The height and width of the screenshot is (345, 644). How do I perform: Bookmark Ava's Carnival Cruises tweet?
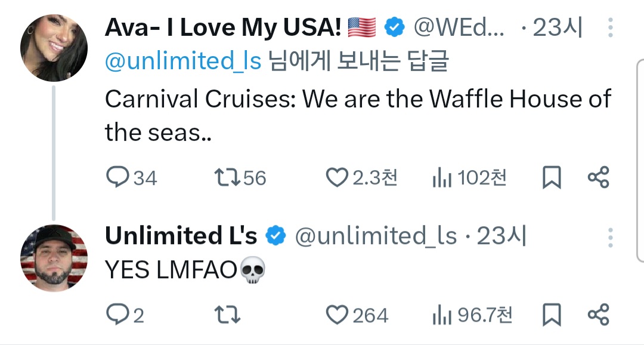pos(552,178)
